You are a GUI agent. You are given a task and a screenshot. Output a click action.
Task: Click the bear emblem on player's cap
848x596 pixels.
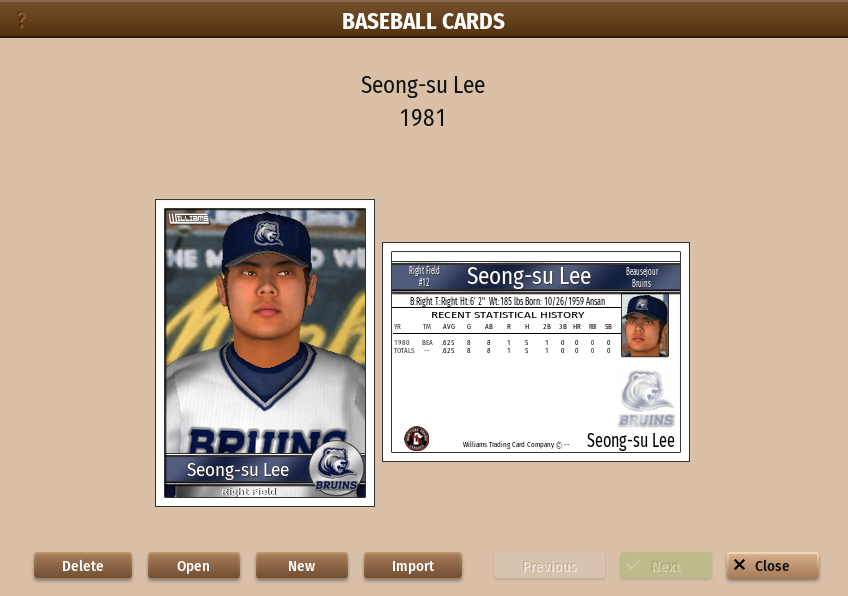268,233
